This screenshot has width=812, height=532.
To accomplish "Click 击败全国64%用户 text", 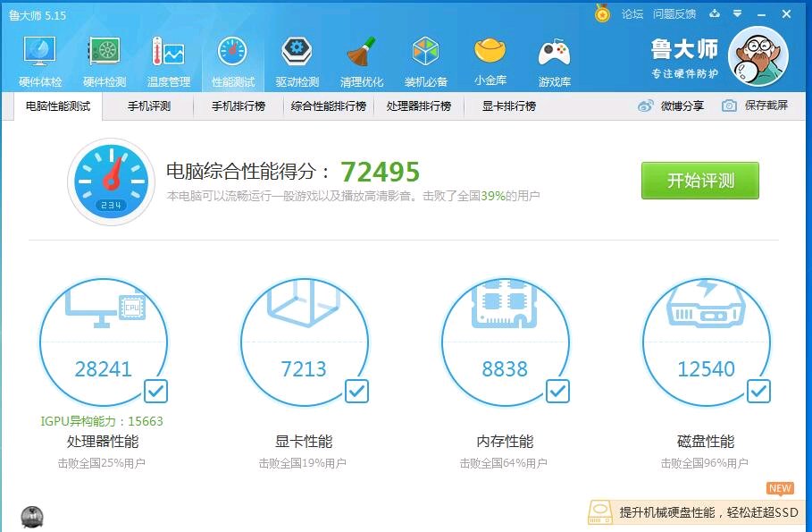I will pyautogui.click(x=503, y=463).
